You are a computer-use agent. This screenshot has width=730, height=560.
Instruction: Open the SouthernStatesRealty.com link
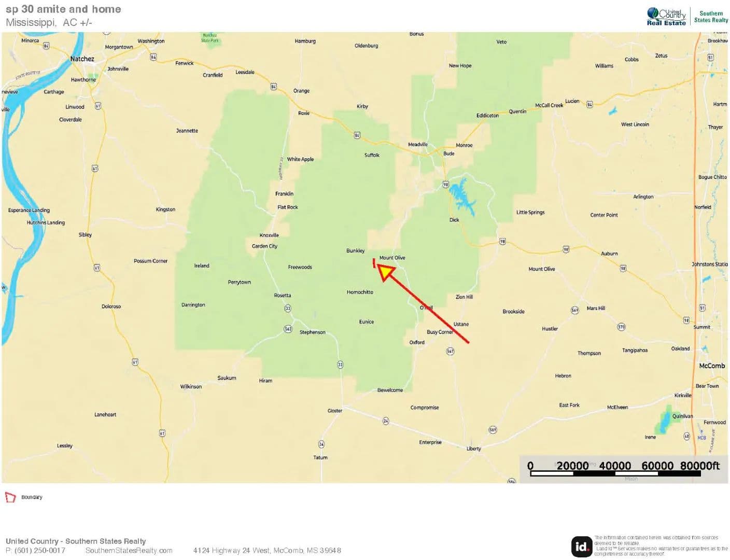[129, 551]
